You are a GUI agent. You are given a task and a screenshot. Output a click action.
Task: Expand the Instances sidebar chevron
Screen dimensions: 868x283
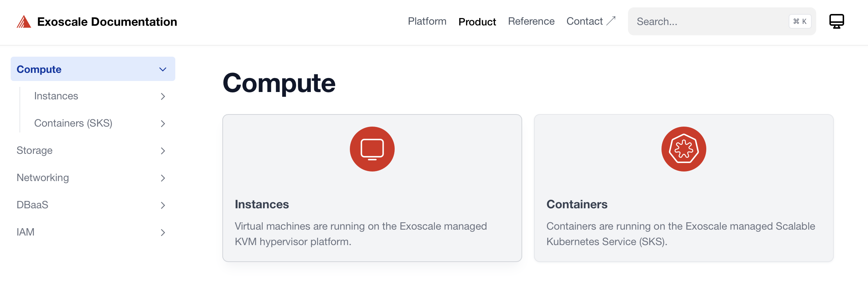[163, 96]
